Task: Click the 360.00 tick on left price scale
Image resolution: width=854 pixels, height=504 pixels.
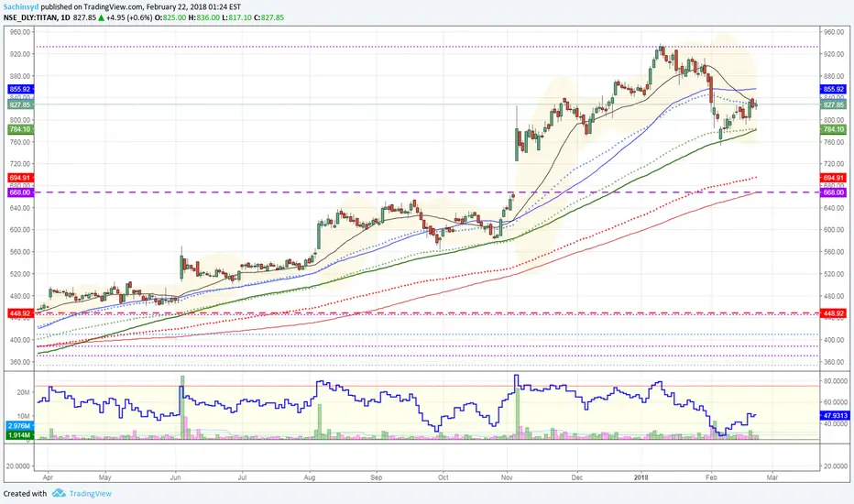Action: (x=20, y=362)
